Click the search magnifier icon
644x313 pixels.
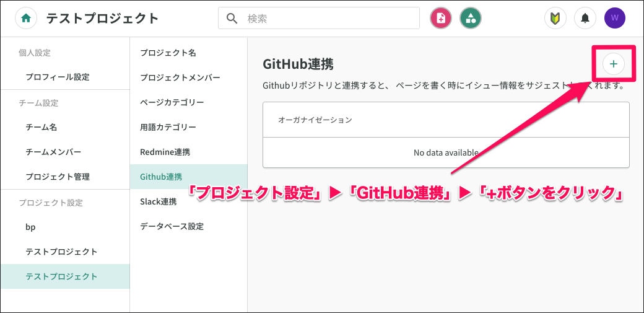[x=232, y=19]
